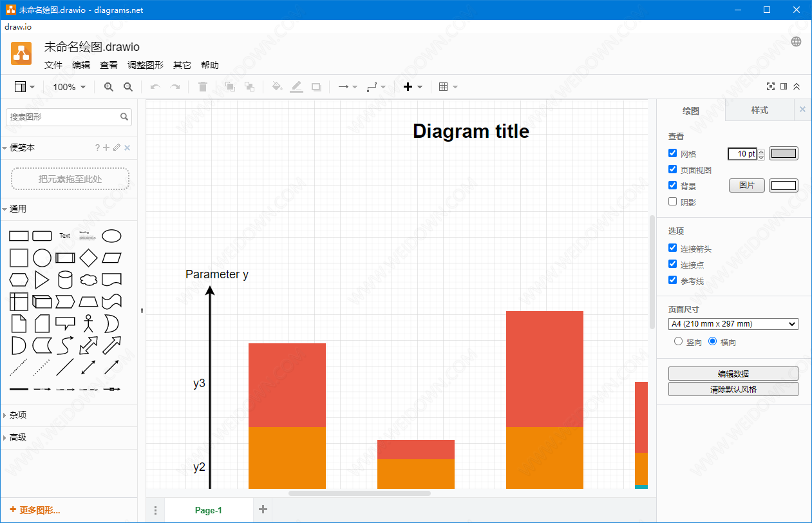812x523 pixels.
Task: Select the actor stick figure shape
Action: point(88,323)
